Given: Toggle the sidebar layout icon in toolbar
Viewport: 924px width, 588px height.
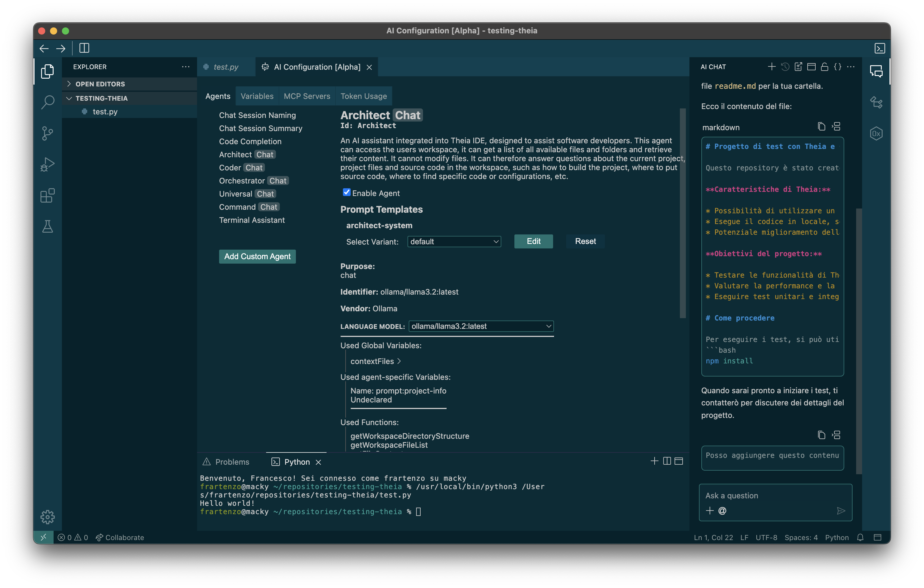Looking at the screenshot, I should [85, 48].
